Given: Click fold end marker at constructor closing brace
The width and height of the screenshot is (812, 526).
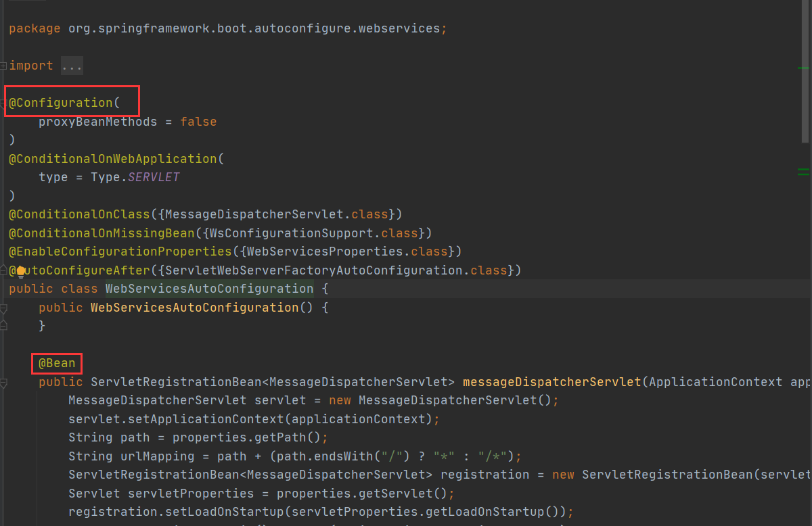Looking at the screenshot, I should 3,325.
